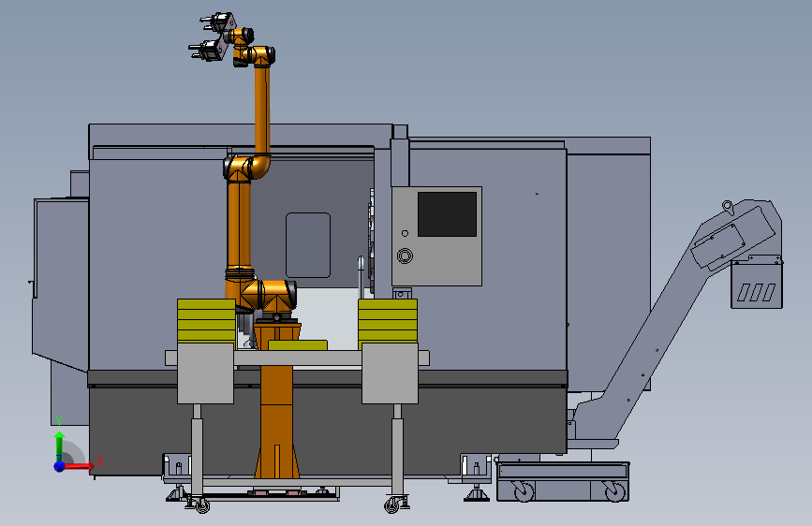Viewport: 812px width, 526px height.
Task: Select the left gray box of the tray cart
Action: tap(205, 373)
